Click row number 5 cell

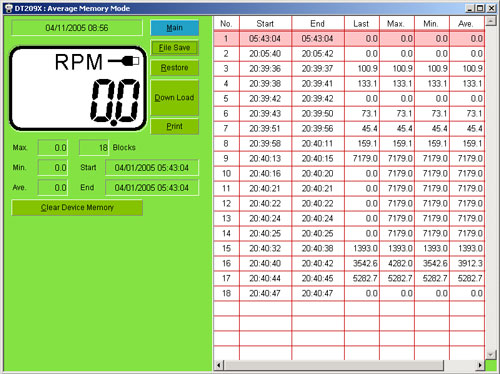coord(226,99)
